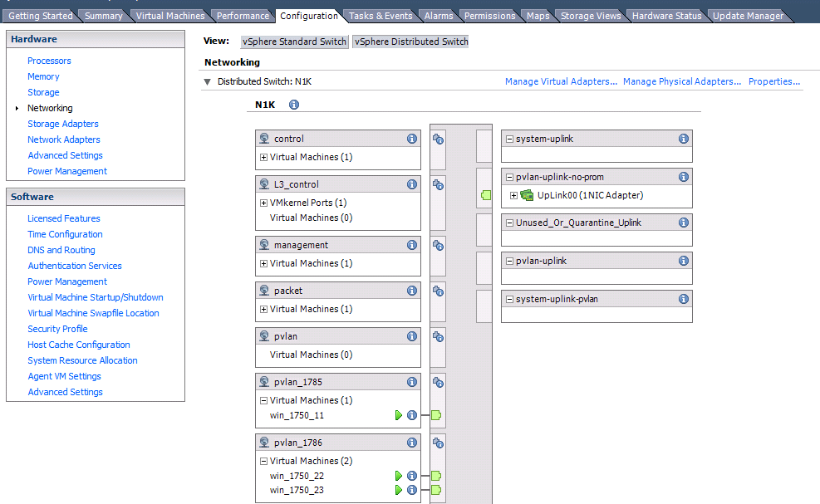
Task: Collapse the system-uplink-pvlan group
Action: click(509, 299)
